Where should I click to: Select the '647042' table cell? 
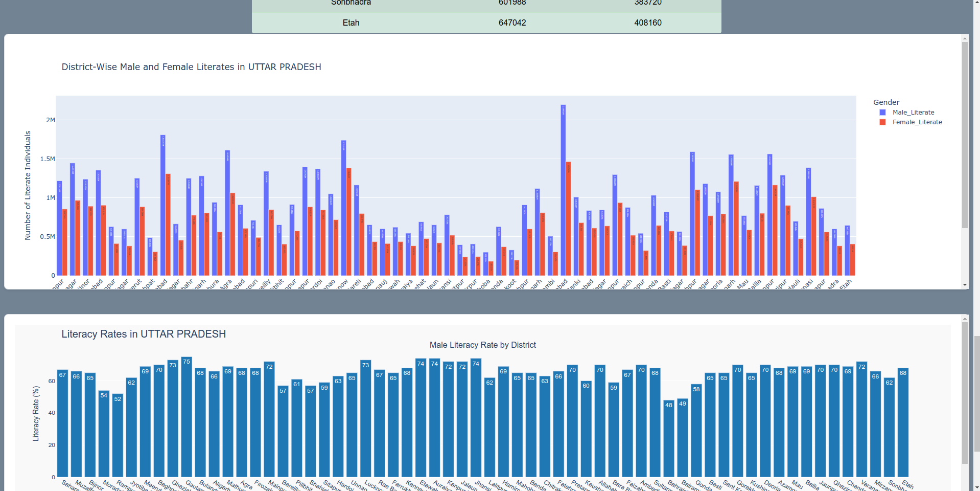(x=512, y=23)
